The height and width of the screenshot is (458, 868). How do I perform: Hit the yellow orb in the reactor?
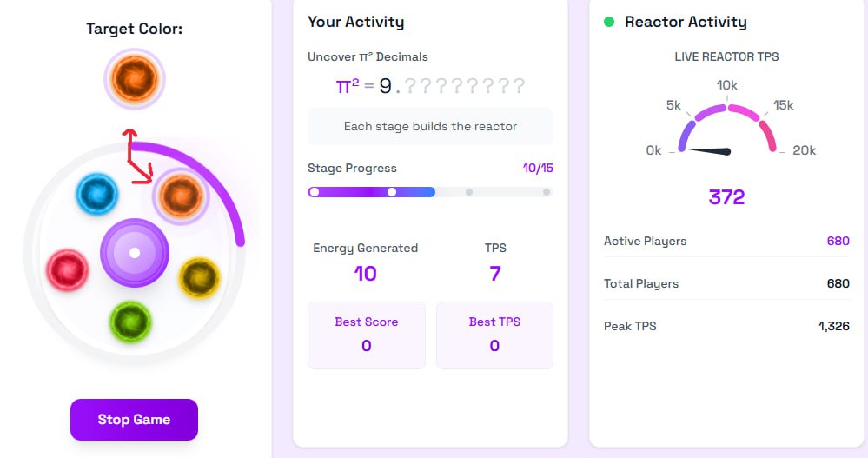(200, 278)
